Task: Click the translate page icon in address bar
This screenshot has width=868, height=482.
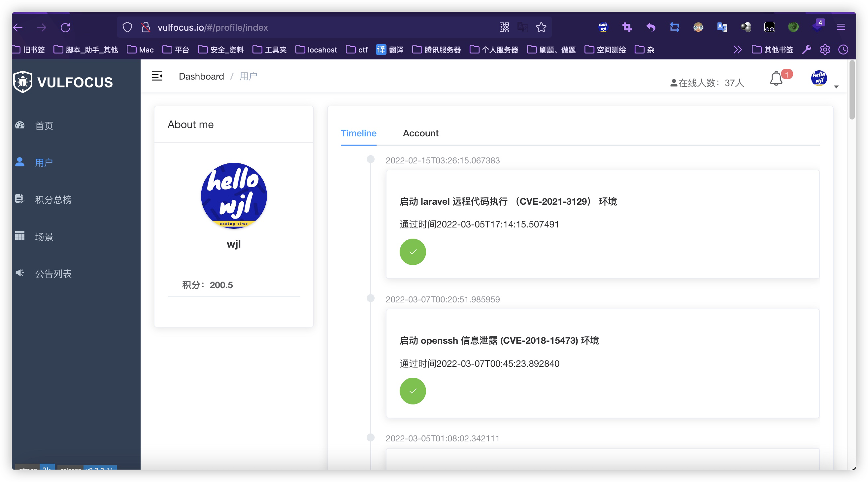Action: point(523,27)
